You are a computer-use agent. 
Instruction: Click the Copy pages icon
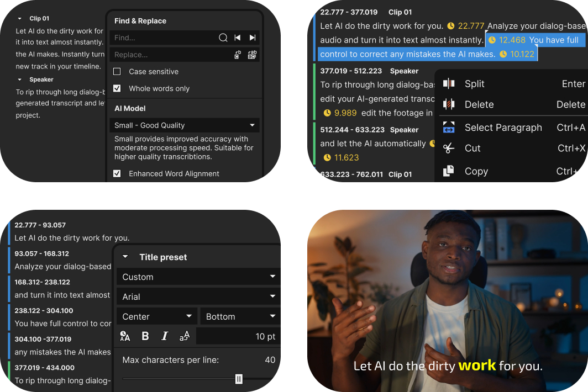449,171
